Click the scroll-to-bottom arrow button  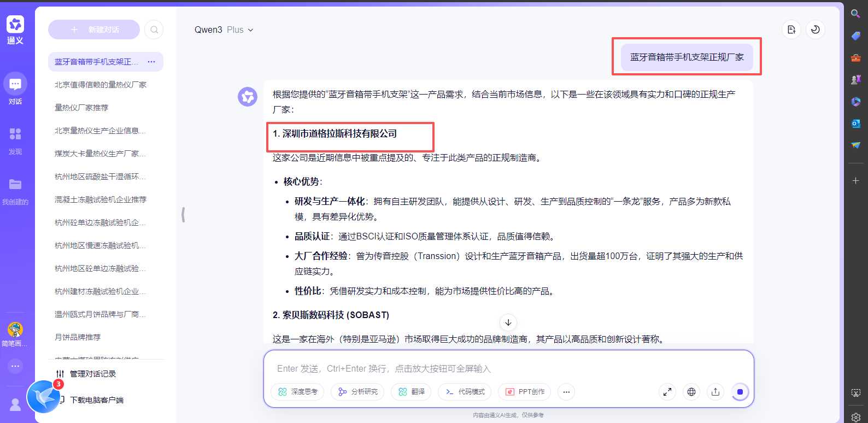[508, 322]
